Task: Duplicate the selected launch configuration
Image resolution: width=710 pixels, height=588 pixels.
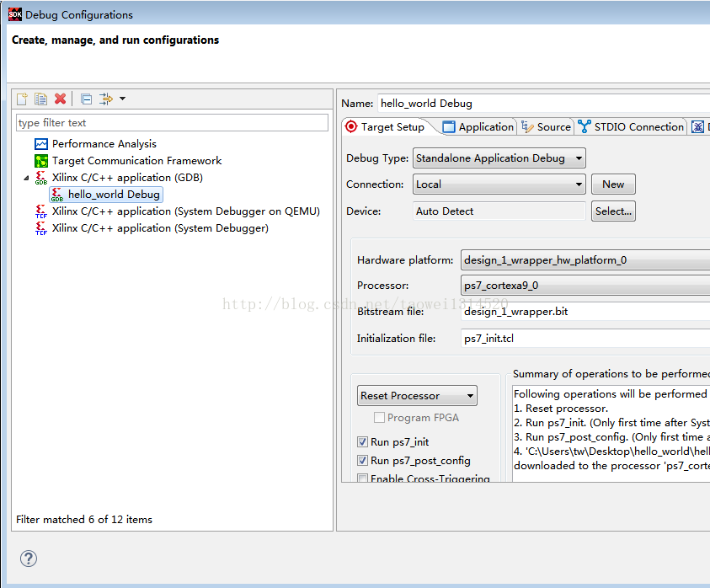Action: pyautogui.click(x=40, y=99)
